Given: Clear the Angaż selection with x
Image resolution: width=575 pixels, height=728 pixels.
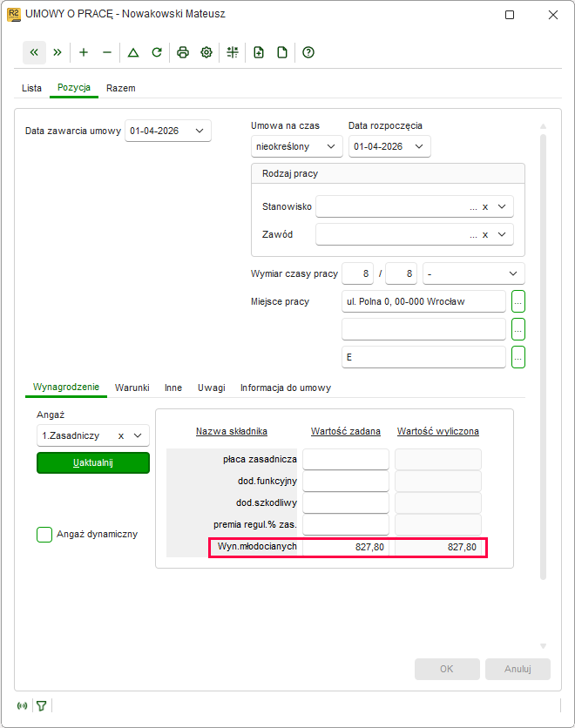Looking at the screenshot, I should 121,436.
